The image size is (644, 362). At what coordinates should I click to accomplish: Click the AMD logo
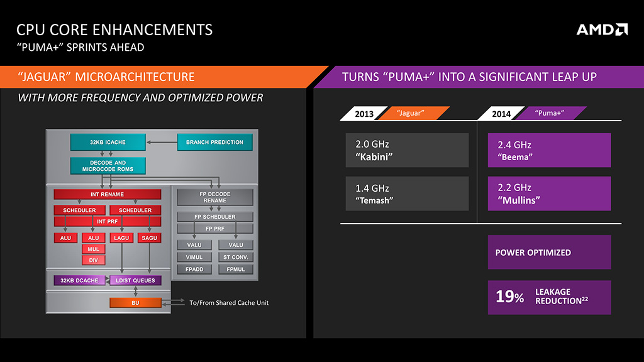pos(602,30)
